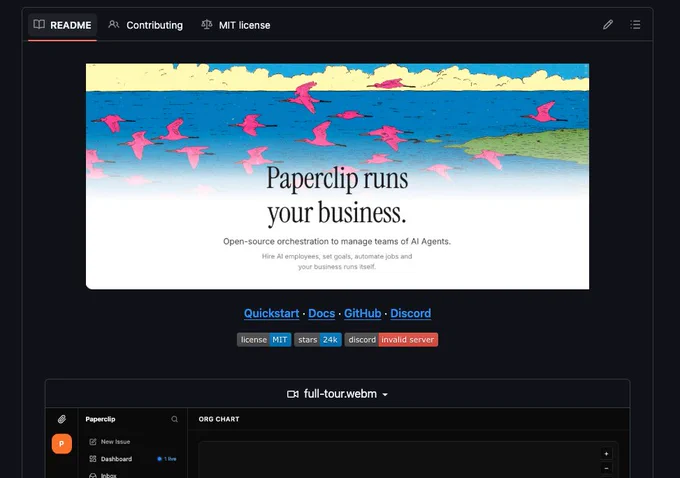Click the scales icon on MIT license tab
The width and height of the screenshot is (680, 478).
tap(207, 25)
